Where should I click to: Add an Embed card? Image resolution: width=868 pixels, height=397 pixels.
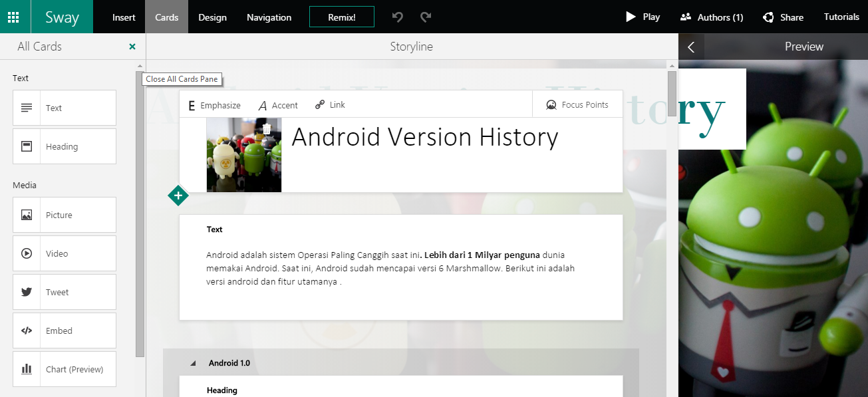pyautogui.click(x=65, y=331)
